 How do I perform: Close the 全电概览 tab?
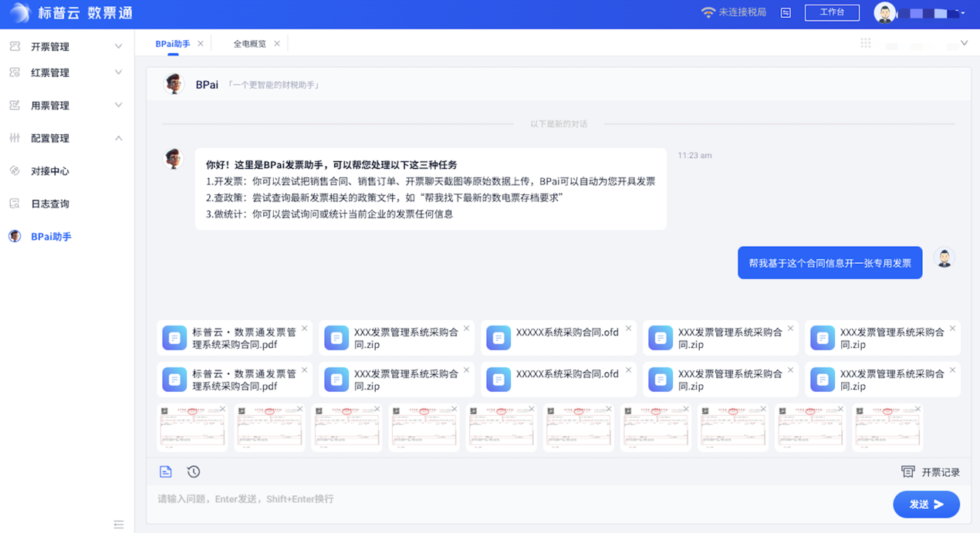coord(277,44)
